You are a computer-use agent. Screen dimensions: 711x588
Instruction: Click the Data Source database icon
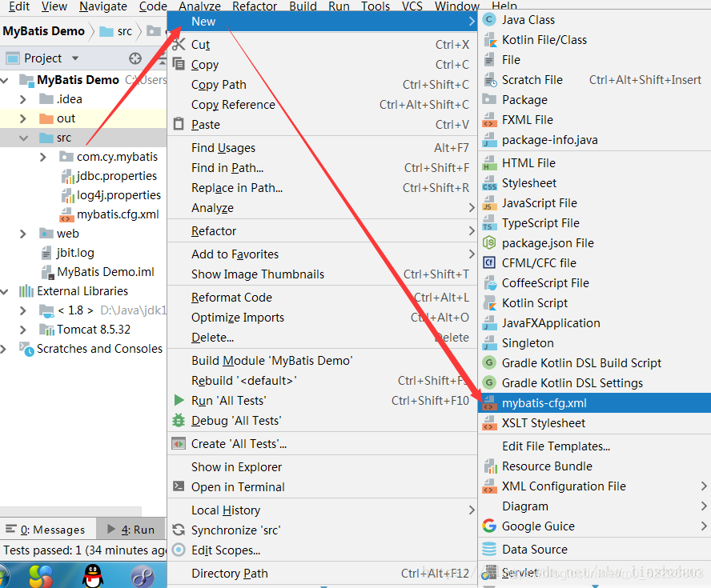[x=489, y=549]
